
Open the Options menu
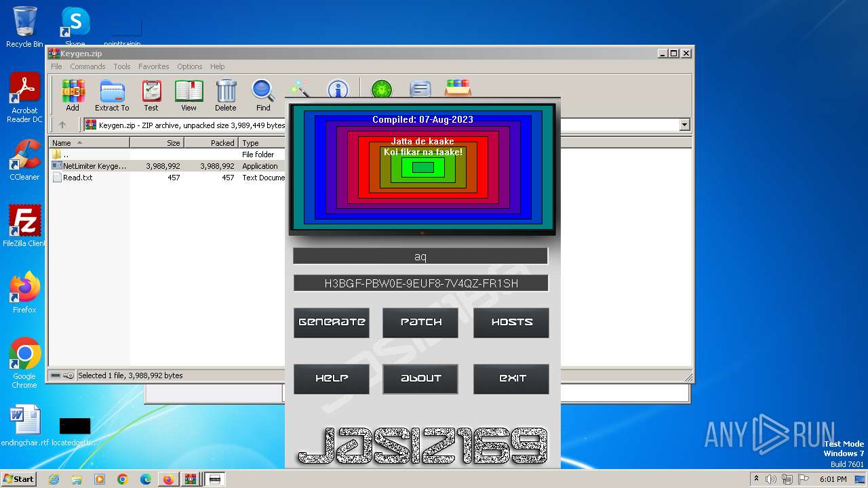tap(190, 66)
